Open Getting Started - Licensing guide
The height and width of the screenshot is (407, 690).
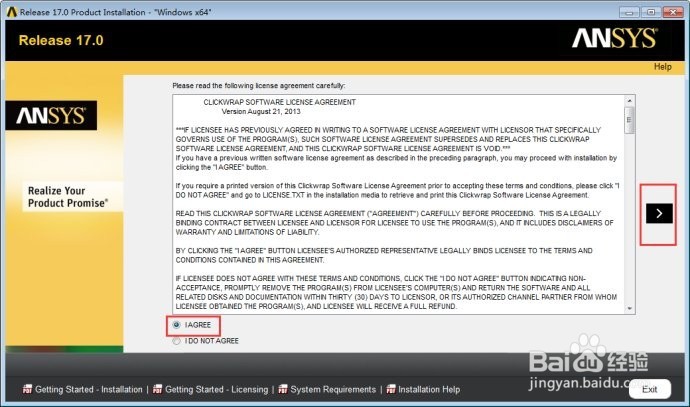pos(216,389)
